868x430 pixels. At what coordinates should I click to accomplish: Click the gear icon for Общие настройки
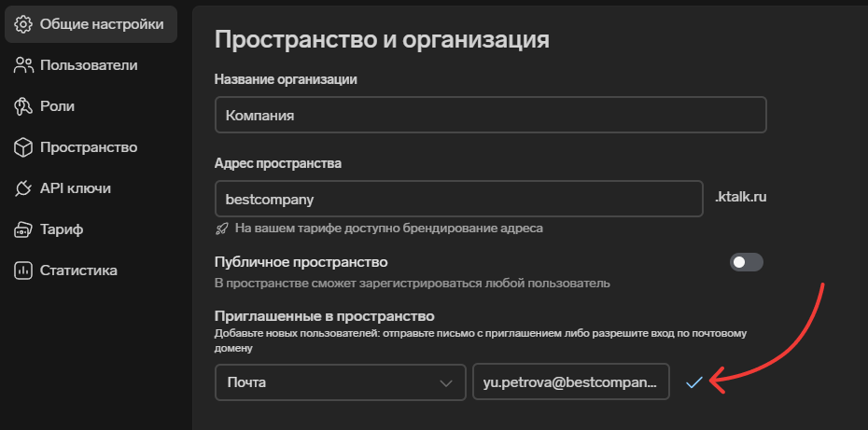24,24
